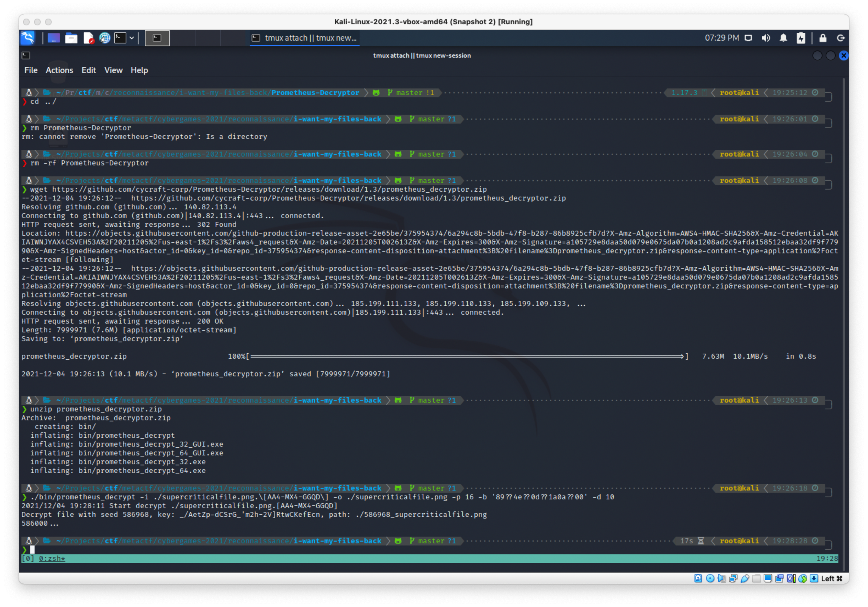Viewport: 868px width, 607px height.
Task: Click the VirtualBox keyboard capture arrow icon
Action: pos(814,579)
